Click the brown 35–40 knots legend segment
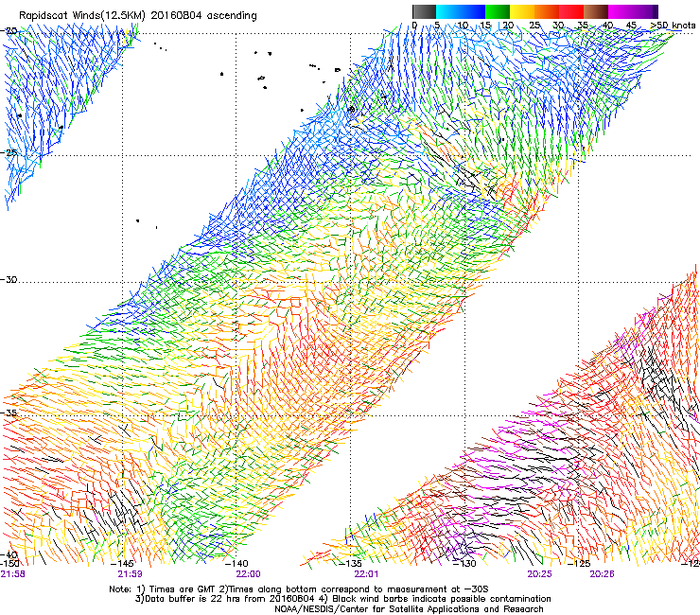Screen dimensions: 700x615 596,11
